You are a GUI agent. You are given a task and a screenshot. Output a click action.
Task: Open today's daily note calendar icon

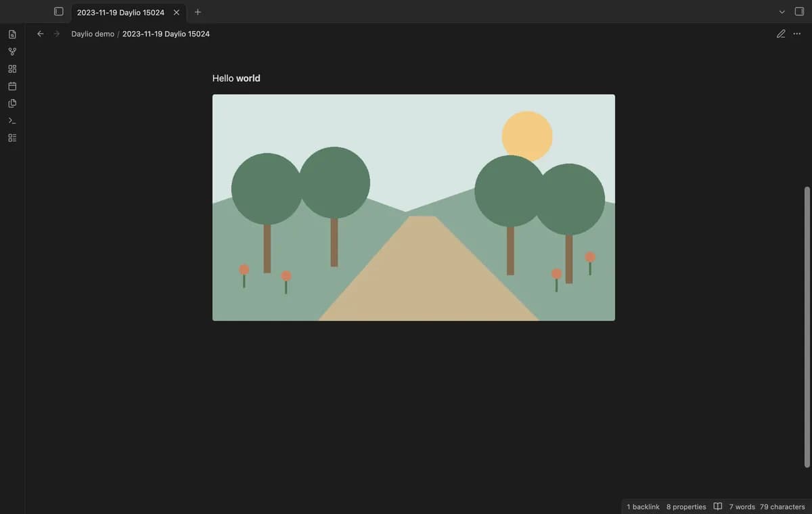[12, 86]
